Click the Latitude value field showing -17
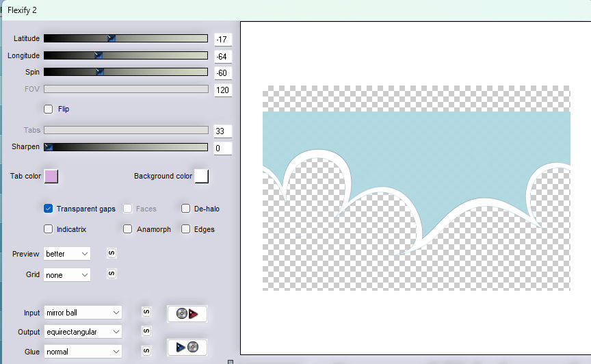Screen dimensions: 591x364 click(x=223, y=39)
